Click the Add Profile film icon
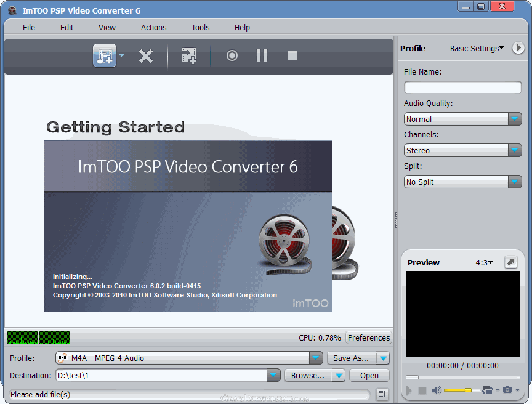The width and height of the screenshot is (532, 404). click(x=189, y=55)
